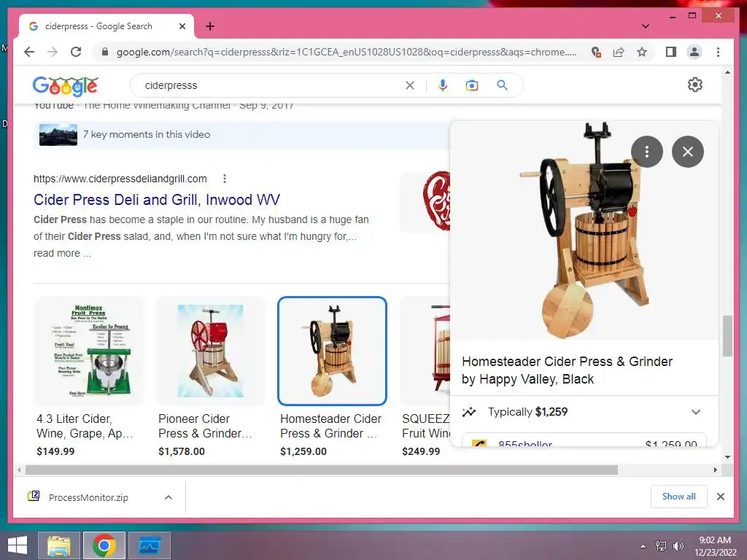This screenshot has width=747, height=560.
Task: Select the Pioneer Cider Press product
Action: (x=210, y=351)
